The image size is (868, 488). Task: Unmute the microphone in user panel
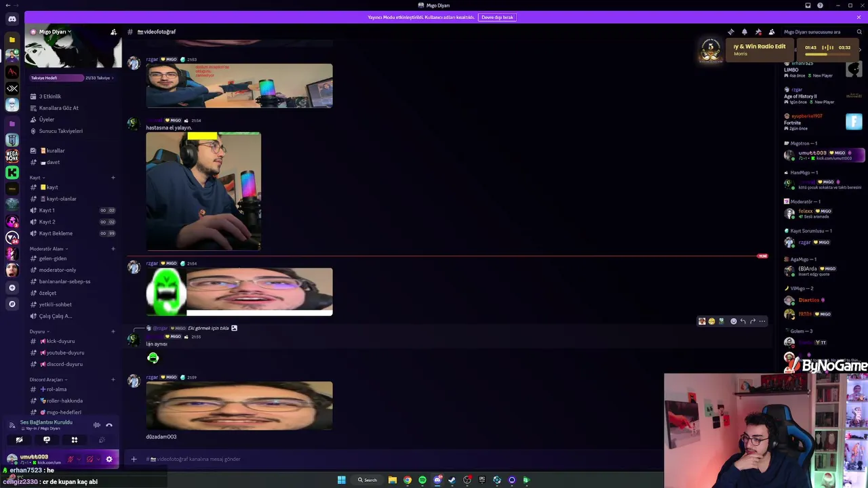[x=70, y=459]
